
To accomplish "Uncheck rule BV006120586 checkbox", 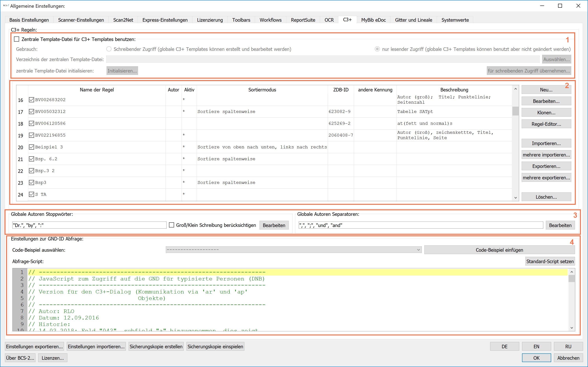I will [32, 123].
